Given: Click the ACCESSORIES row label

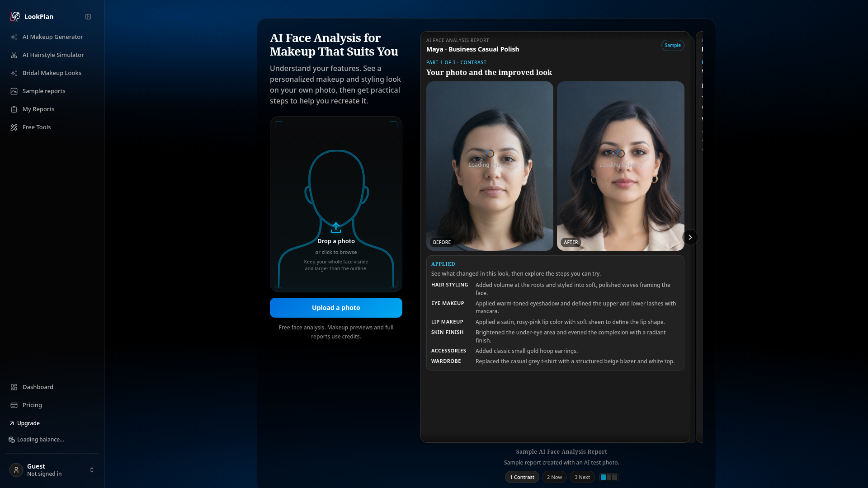Looking at the screenshot, I should (448, 351).
